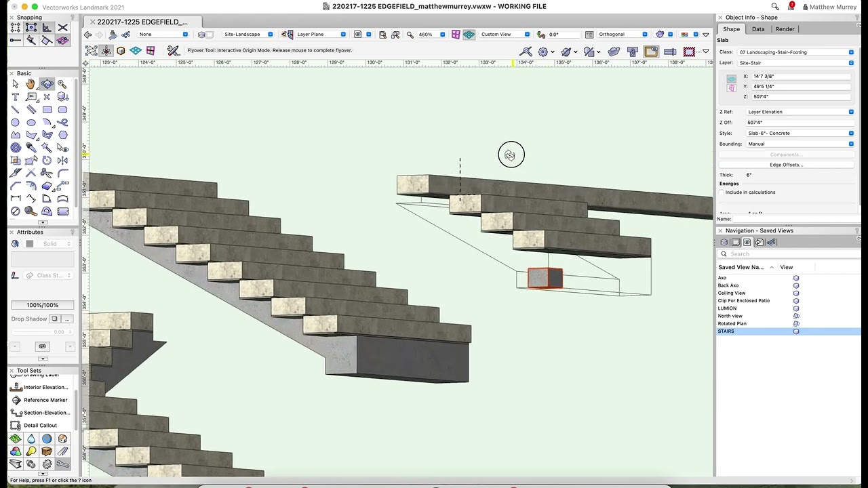Open the Site-Landscape layer dropdown

248,34
